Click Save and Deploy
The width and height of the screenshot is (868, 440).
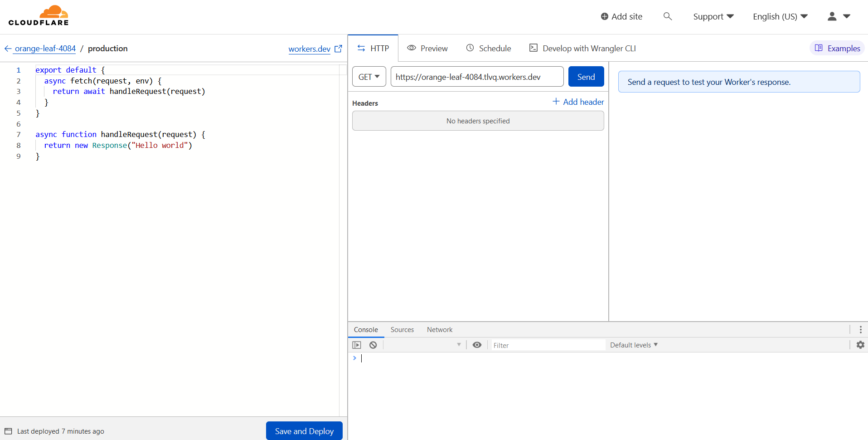pos(304,430)
